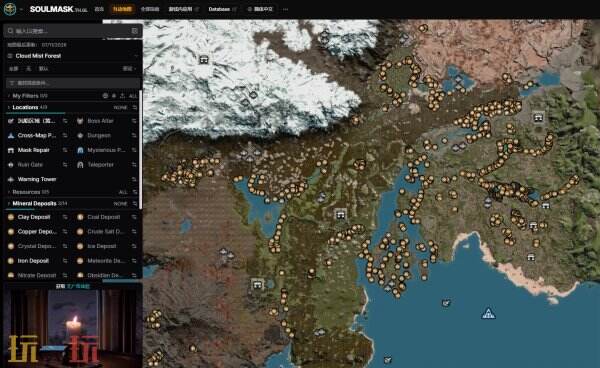Click swap icon beside Mask Repair
This screenshot has width=600, height=368.
[x=65, y=150]
